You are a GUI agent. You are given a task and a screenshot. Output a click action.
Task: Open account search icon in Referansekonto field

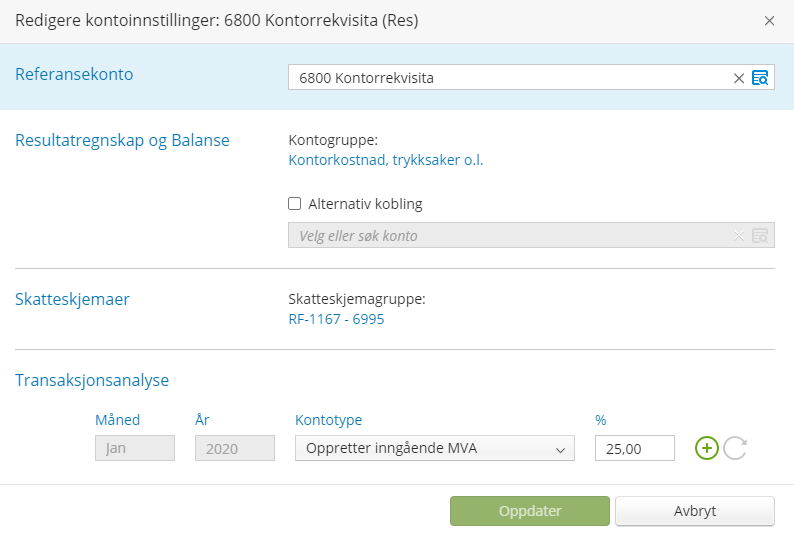[760, 78]
